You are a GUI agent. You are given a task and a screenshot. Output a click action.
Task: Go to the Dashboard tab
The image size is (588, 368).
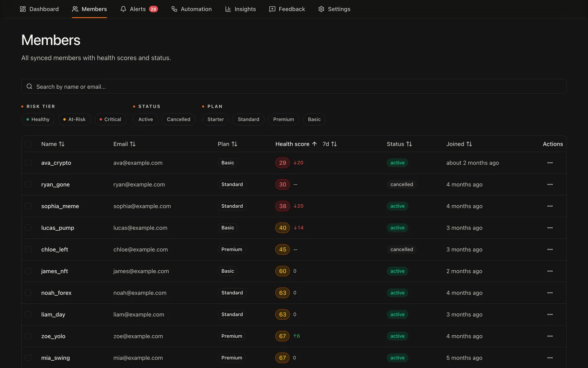(x=39, y=9)
